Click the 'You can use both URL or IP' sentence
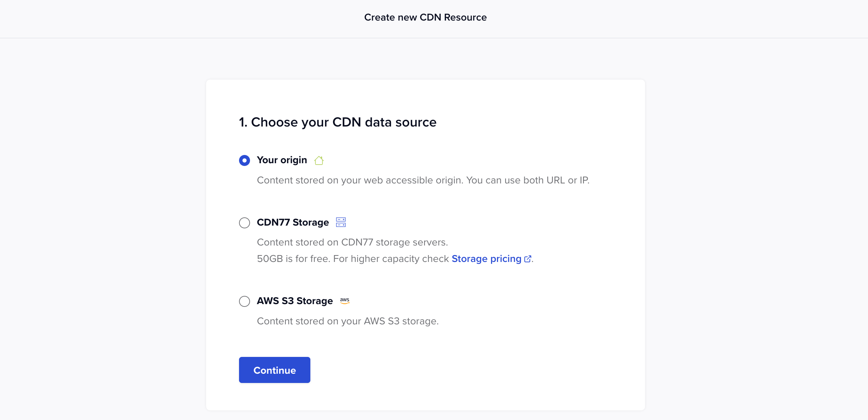 (528, 180)
